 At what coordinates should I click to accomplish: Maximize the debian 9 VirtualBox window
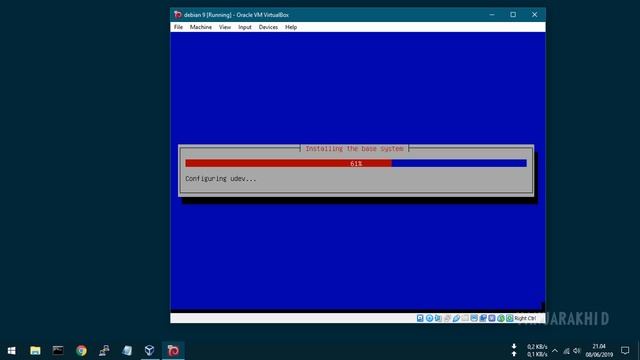pyautogui.click(x=513, y=15)
